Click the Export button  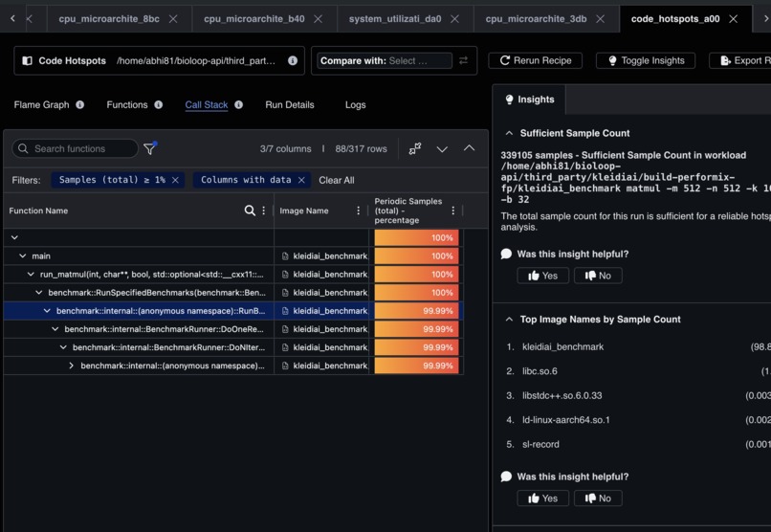(x=742, y=60)
